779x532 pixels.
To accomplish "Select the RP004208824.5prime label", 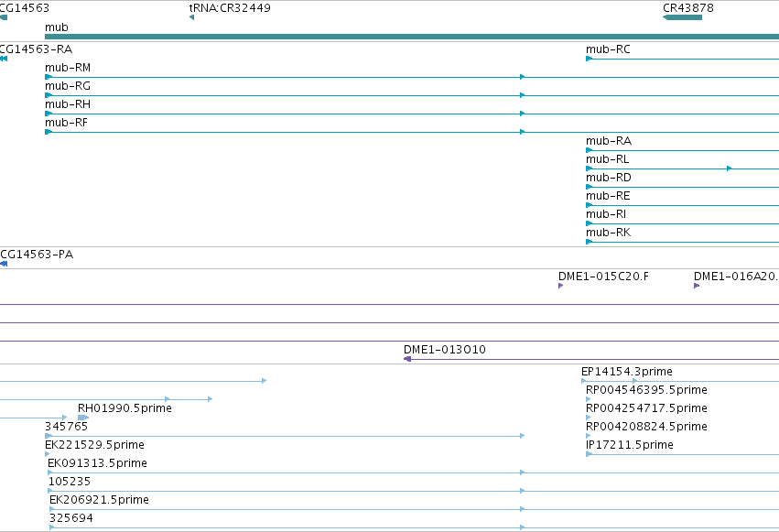I will 646,427.
